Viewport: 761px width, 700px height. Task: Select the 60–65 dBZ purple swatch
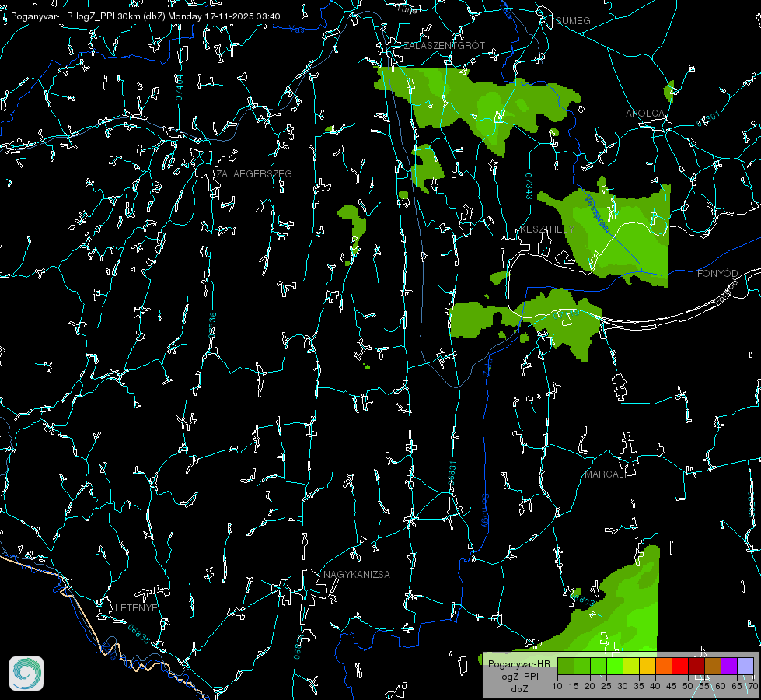point(729,666)
